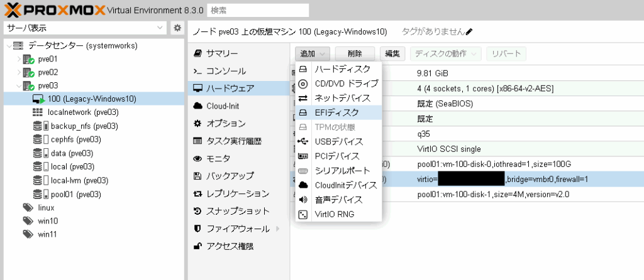Image resolution: width=644 pixels, height=280 pixels.
Task: Open the アクセス権限 tab
Action: point(238,246)
